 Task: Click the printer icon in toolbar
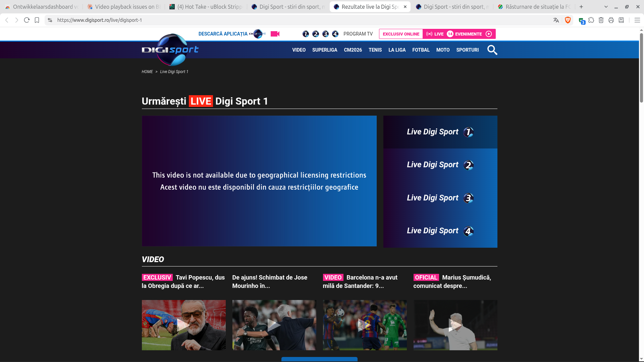tap(611, 20)
